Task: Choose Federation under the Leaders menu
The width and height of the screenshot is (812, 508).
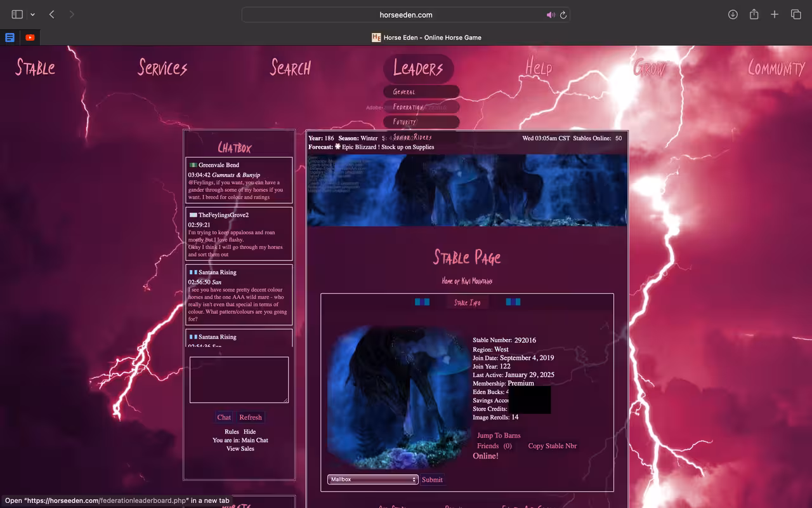Action: coord(421,107)
